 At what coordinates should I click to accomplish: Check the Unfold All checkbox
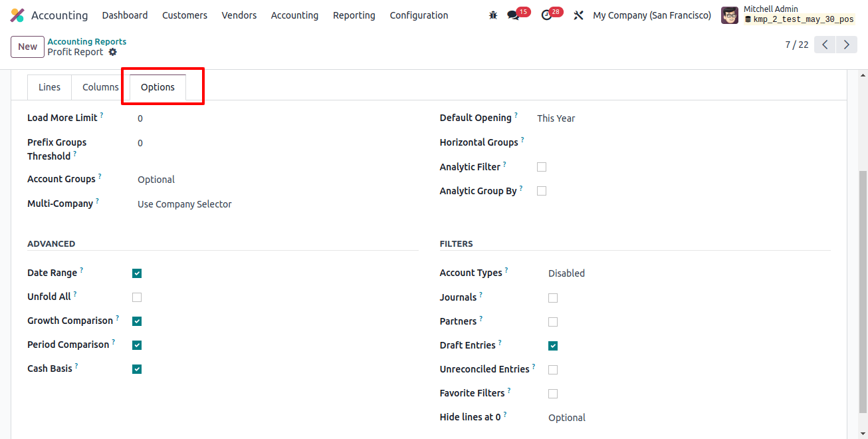pos(137,297)
